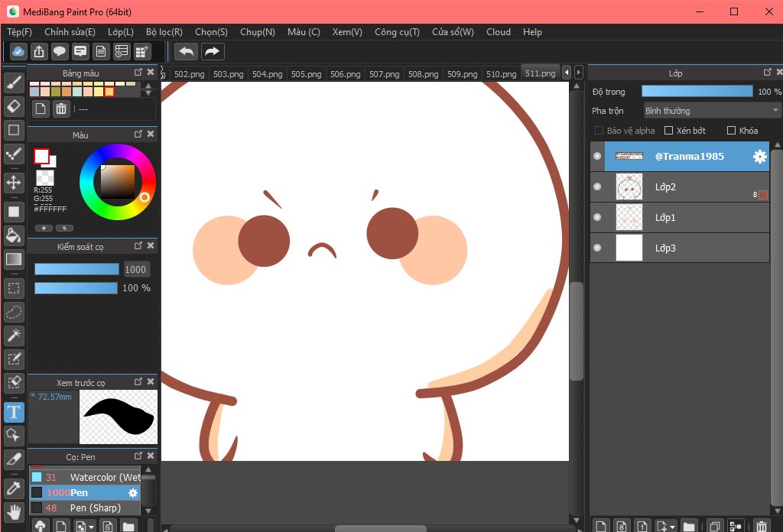
Task: Select the Brush tool in left toolbar
Action: pyautogui.click(x=14, y=83)
